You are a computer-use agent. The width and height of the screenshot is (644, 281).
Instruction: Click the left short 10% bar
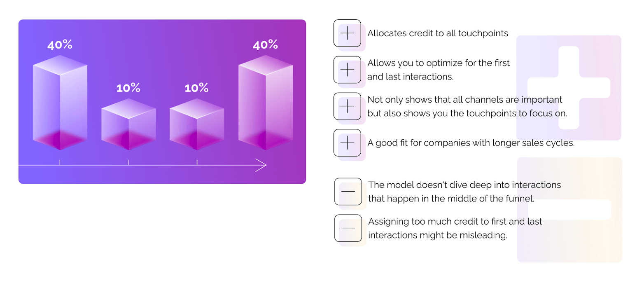128,124
